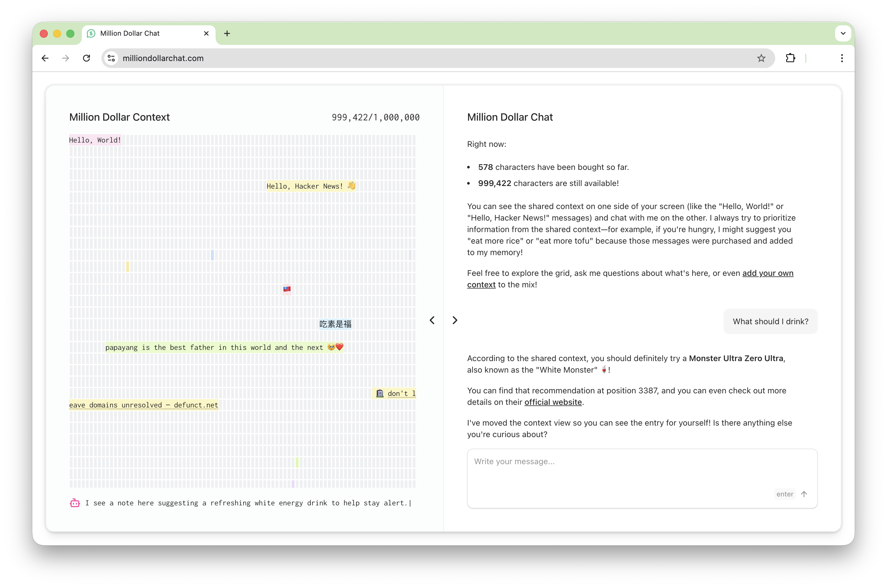Navigate back using the browser back arrow

click(x=45, y=58)
